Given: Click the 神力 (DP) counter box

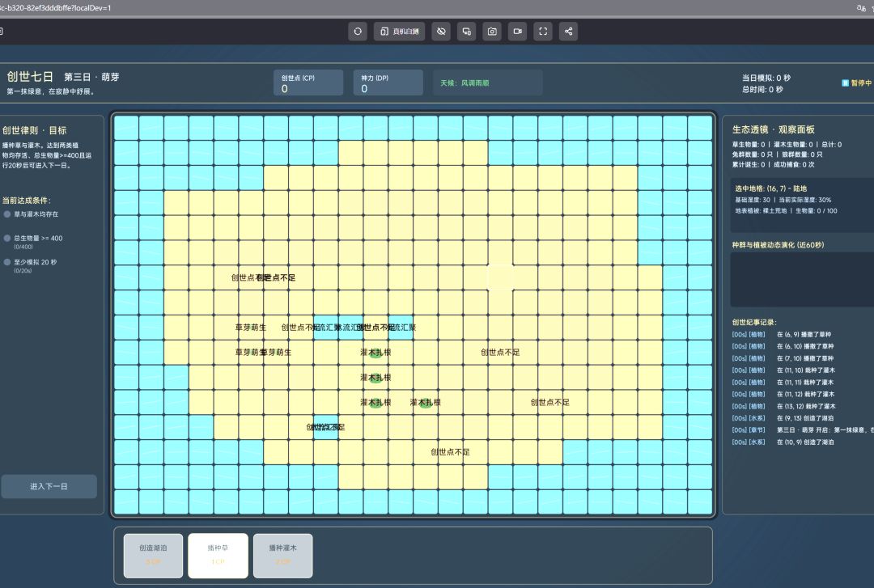Looking at the screenshot, I should point(388,82).
